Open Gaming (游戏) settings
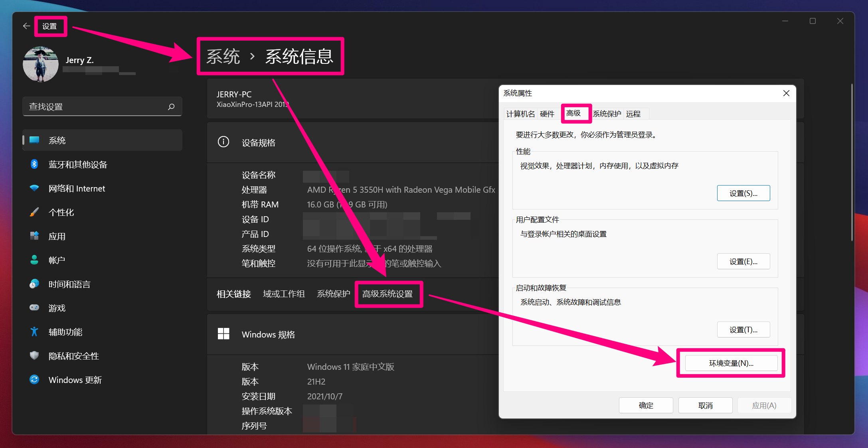The image size is (868, 448). pyautogui.click(x=57, y=308)
